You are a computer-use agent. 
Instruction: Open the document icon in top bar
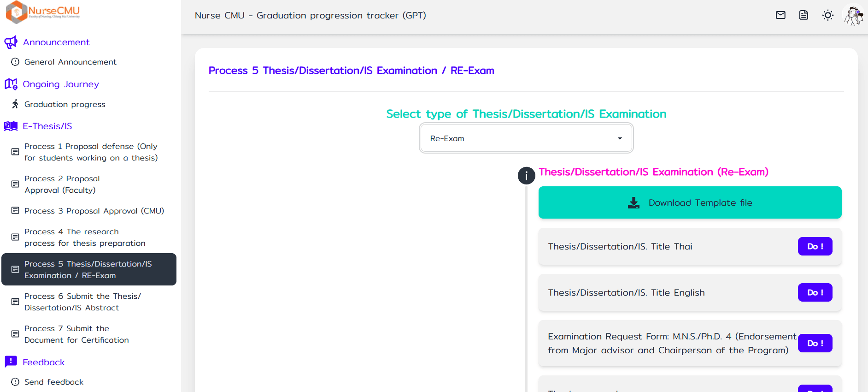[803, 15]
